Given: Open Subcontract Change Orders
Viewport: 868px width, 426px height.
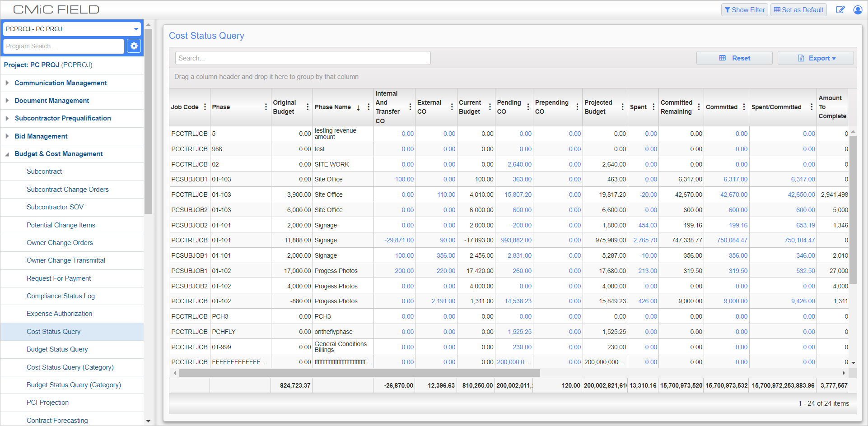Looking at the screenshot, I should (x=68, y=190).
